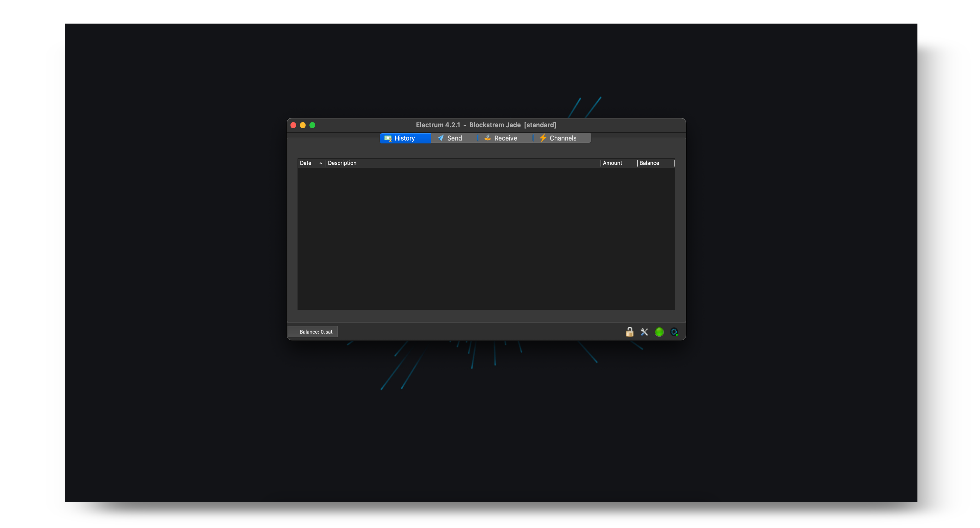Click the Balance column header

pyautogui.click(x=649, y=163)
